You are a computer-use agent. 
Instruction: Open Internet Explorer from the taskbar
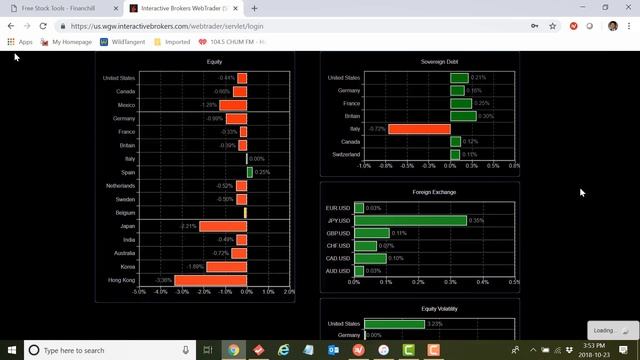point(284,350)
